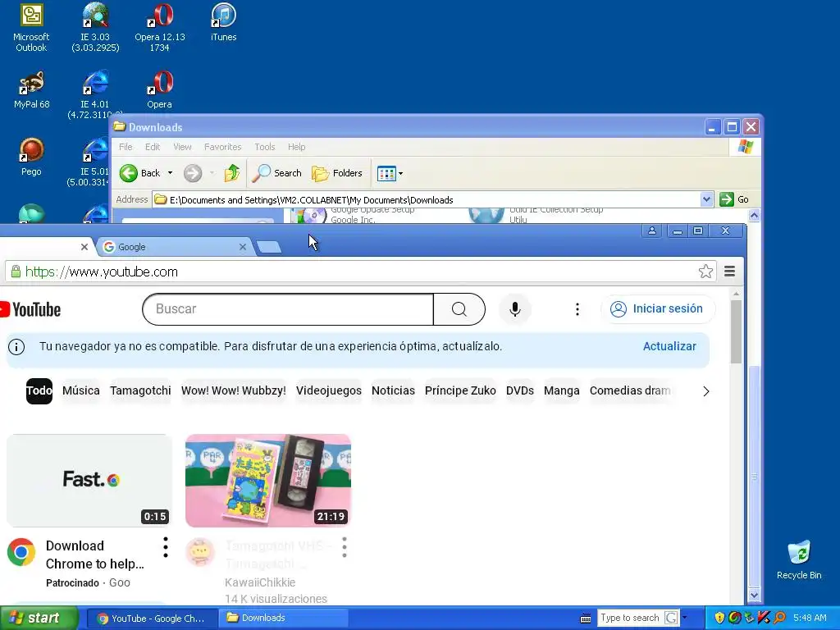The width and height of the screenshot is (840, 630).
Task: Open the IE 3.03 desktop icon
Action: coord(95,28)
